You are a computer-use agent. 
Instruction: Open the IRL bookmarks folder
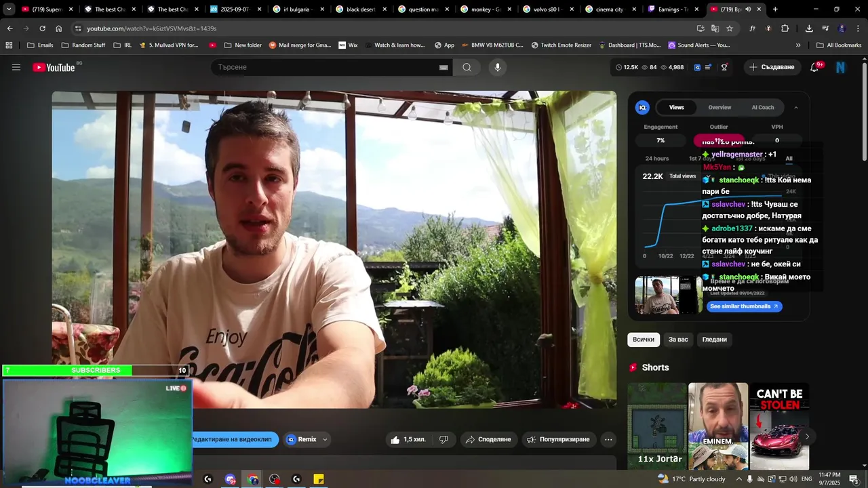[x=122, y=45]
